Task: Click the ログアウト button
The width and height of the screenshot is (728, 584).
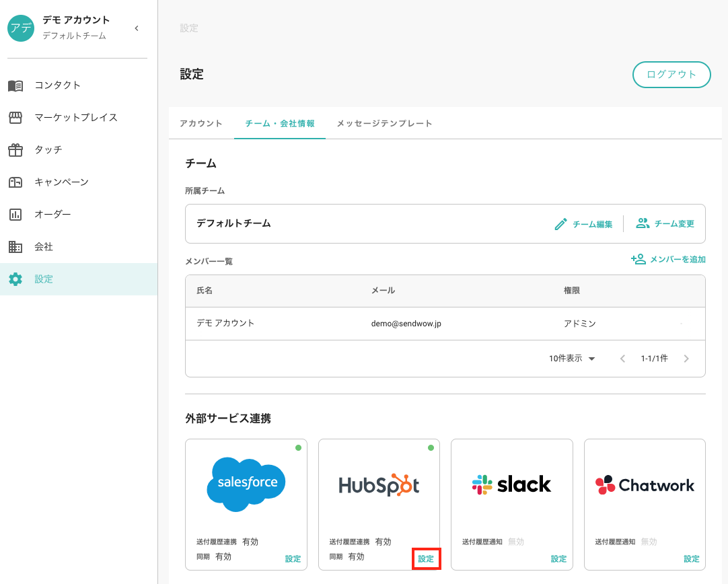Action: 671,74
